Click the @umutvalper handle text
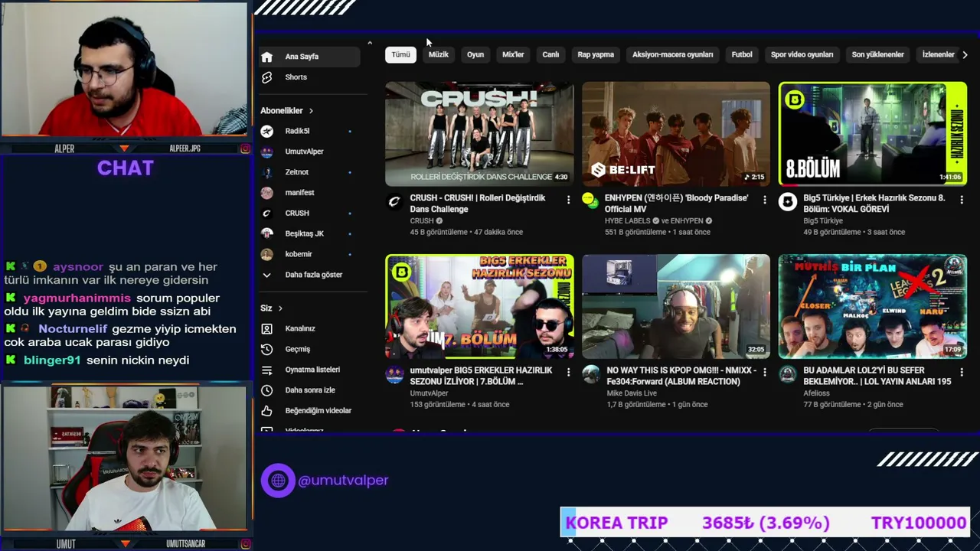Image resolution: width=980 pixels, height=551 pixels. tap(343, 481)
